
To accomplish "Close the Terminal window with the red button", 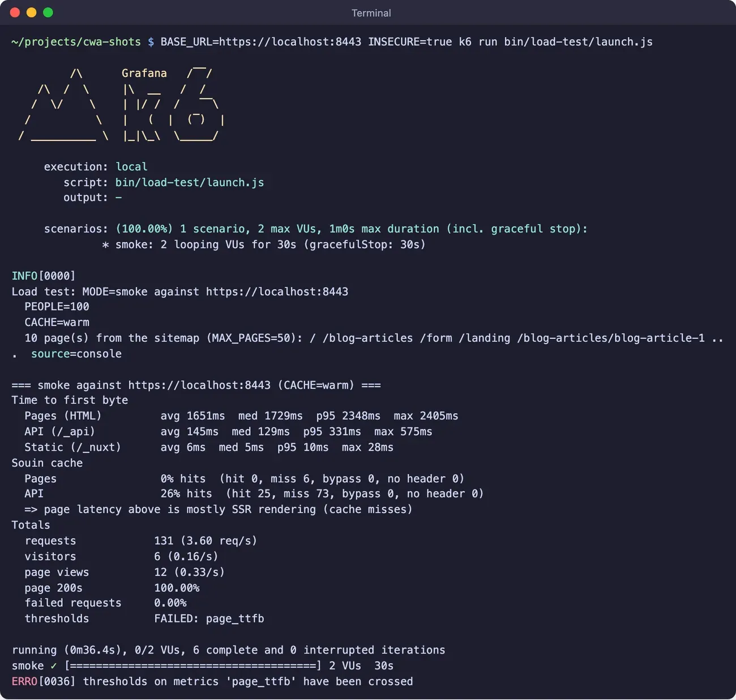I will (x=15, y=12).
